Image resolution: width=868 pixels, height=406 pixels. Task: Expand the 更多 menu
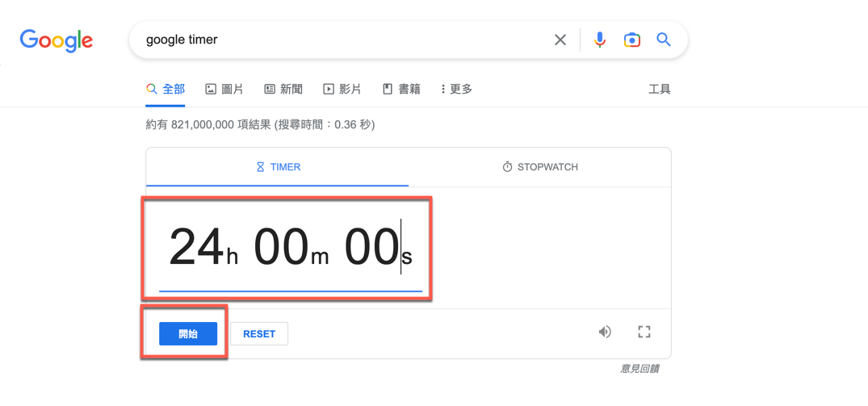457,89
